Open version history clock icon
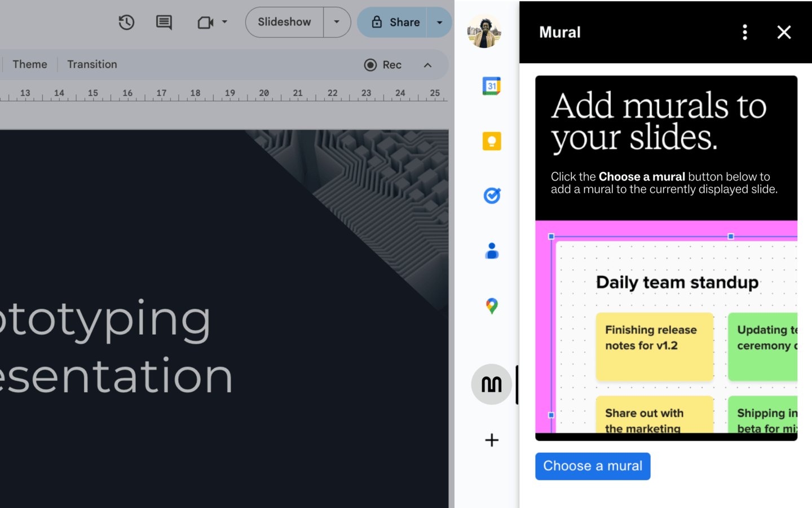The width and height of the screenshot is (812, 508). pos(126,23)
